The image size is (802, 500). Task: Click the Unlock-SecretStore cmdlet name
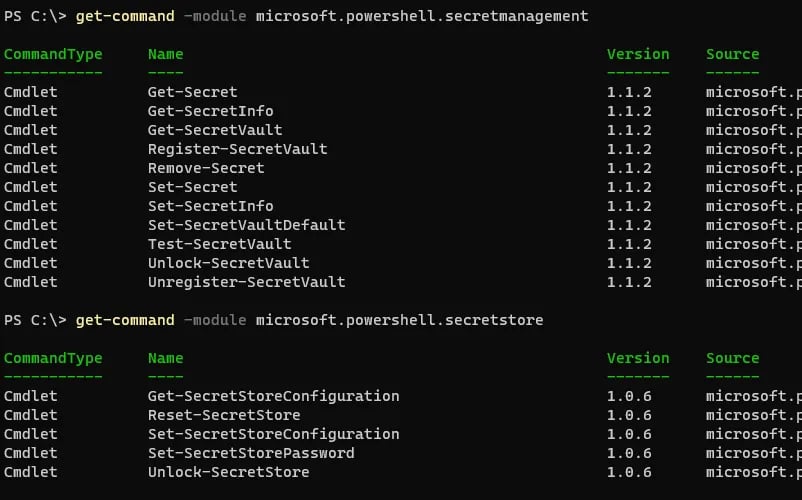tap(228, 472)
